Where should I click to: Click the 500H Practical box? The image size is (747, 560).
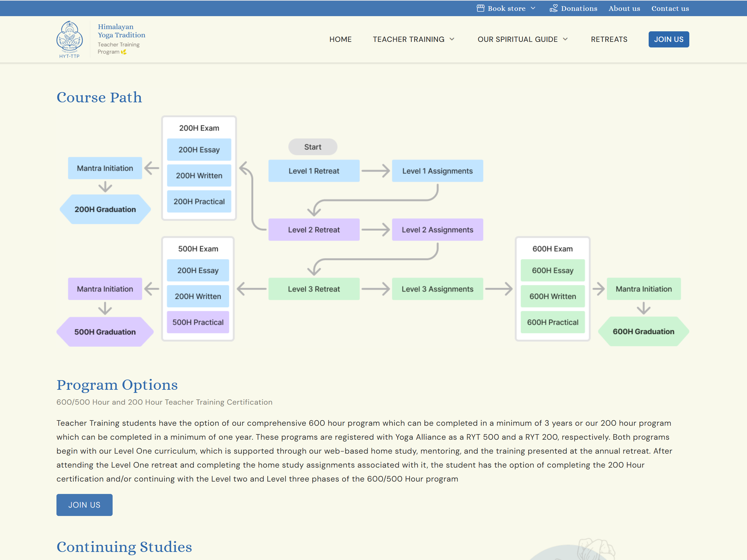coord(198,322)
